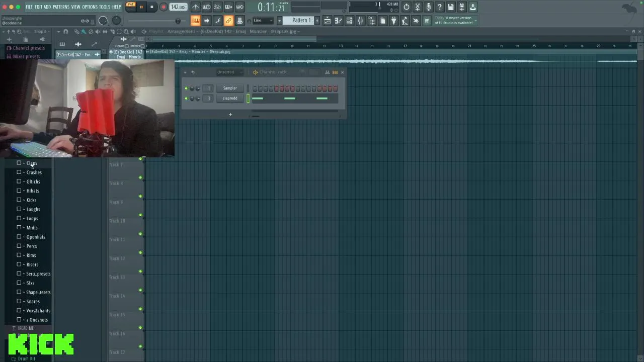Image resolution: width=644 pixels, height=362 pixels.
Task: Switch the PAT/SONG mode button
Action: 131,6
